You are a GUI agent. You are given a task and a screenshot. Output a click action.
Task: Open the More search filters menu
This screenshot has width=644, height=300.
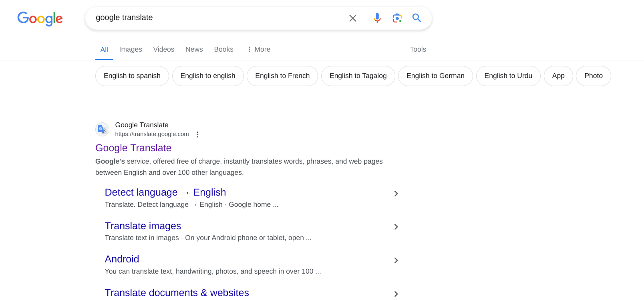pos(259,49)
